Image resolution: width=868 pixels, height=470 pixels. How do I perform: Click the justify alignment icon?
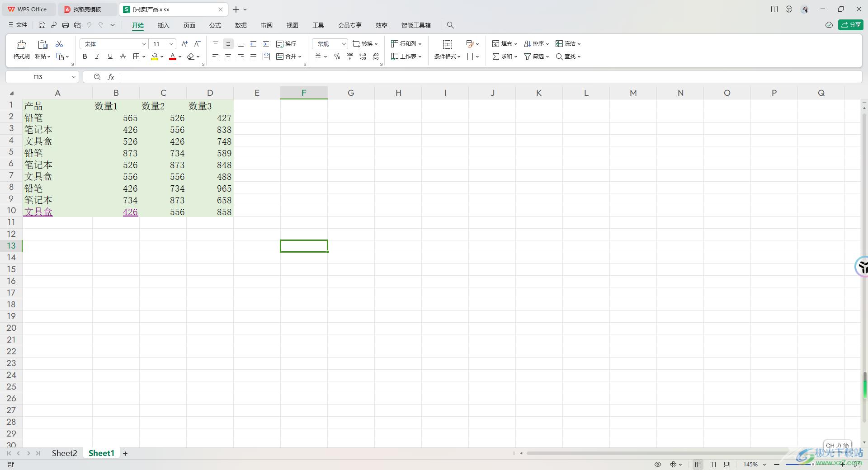(254, 56)
